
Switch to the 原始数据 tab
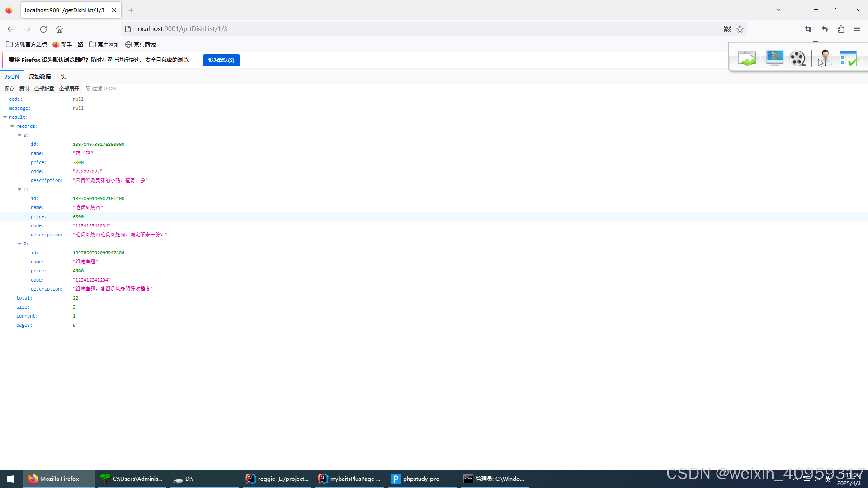40,76
